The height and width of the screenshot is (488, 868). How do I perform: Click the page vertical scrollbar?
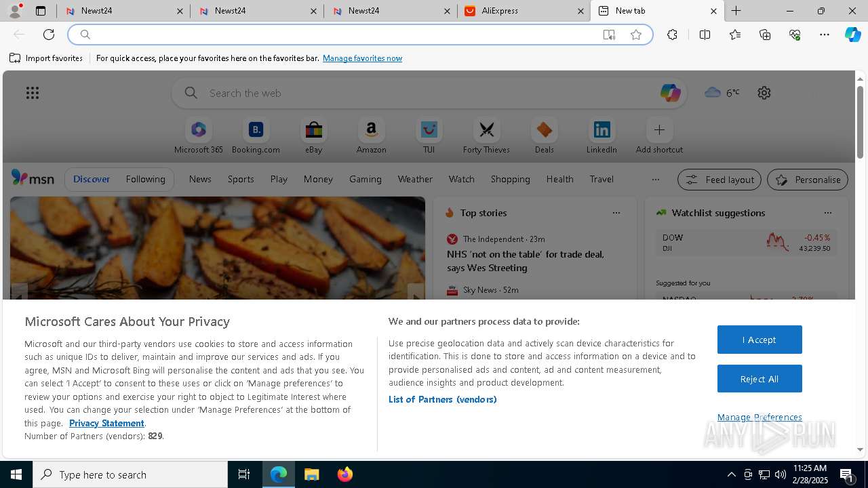[x=860, y=123]
